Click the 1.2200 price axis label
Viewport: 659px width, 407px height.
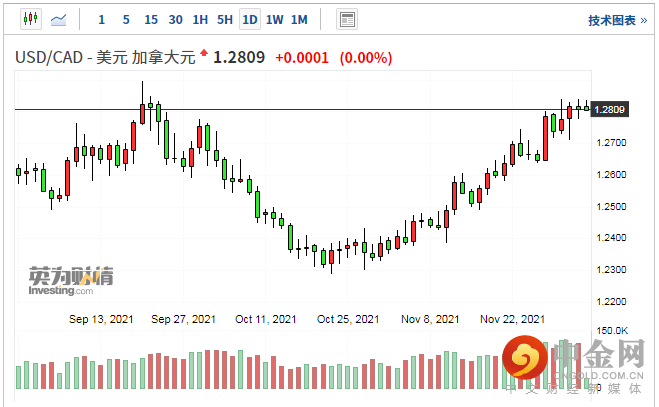[x=611, y=301]
